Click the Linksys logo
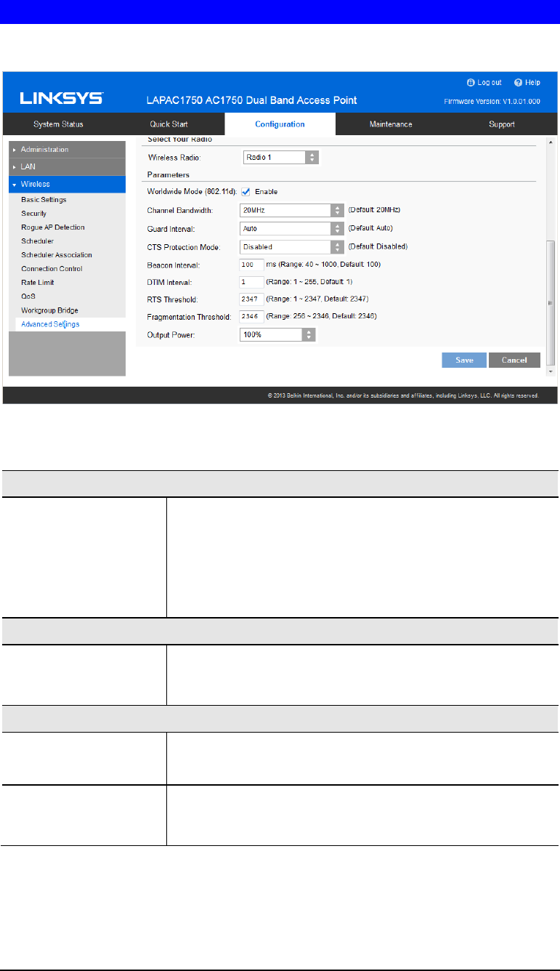This screenshot has height=971, width=560. pos(62,98)
